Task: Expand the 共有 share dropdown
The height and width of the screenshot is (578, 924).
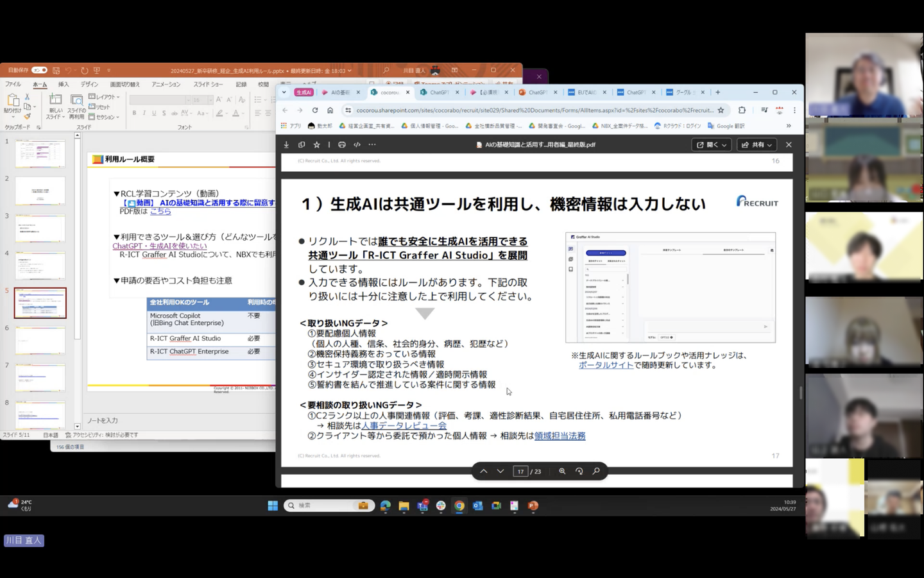Action: [757, 145]
